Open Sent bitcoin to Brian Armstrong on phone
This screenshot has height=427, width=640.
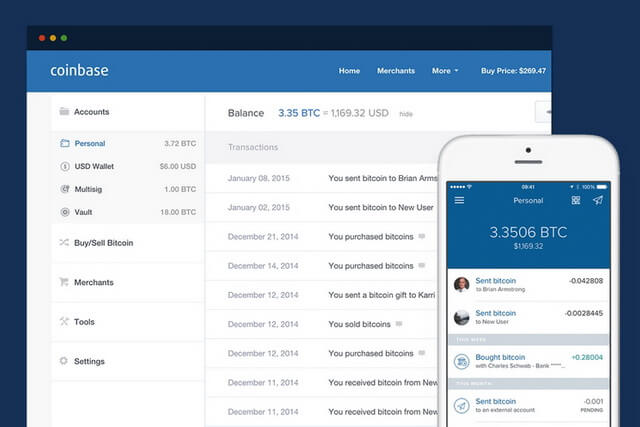[529, 285]
